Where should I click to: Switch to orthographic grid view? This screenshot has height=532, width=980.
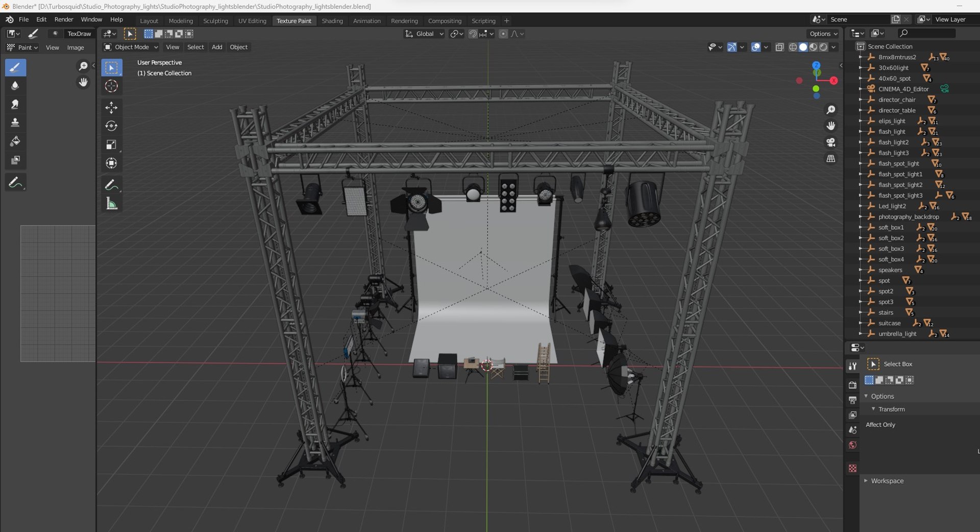[831, 159]
